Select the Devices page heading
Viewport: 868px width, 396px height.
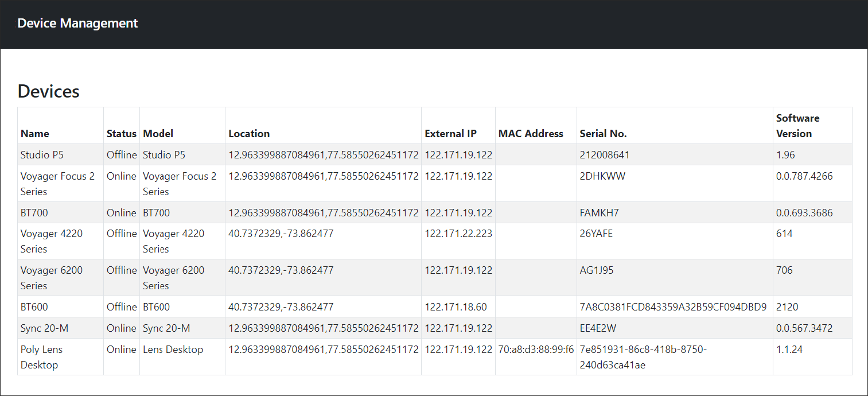[x=48, y=91]
